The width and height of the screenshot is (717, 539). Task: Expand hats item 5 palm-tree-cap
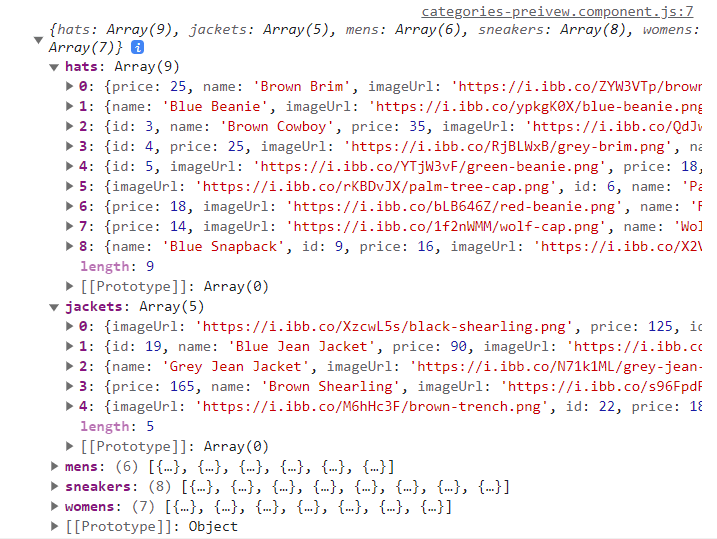tap(70, 186)
